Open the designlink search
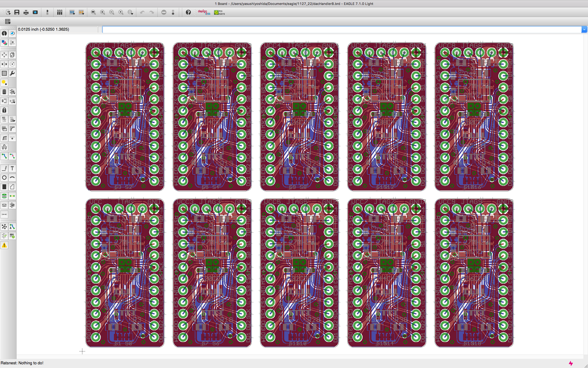 [204, 12]
